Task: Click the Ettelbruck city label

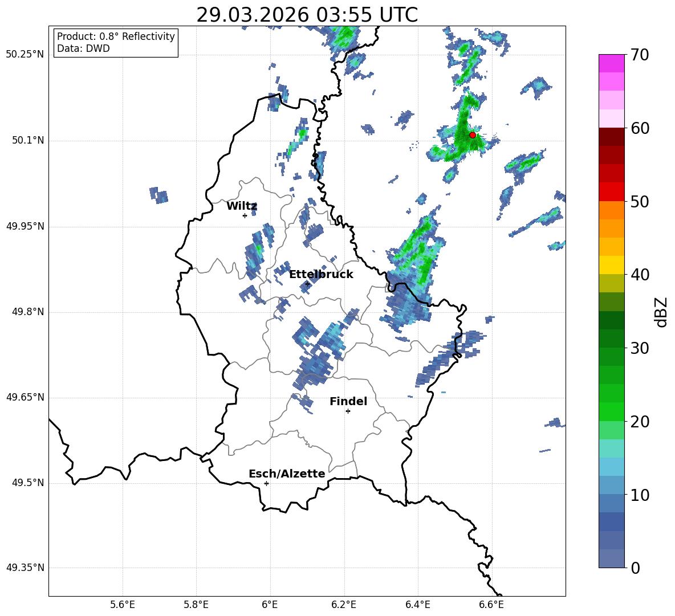Action: point(321,275)
